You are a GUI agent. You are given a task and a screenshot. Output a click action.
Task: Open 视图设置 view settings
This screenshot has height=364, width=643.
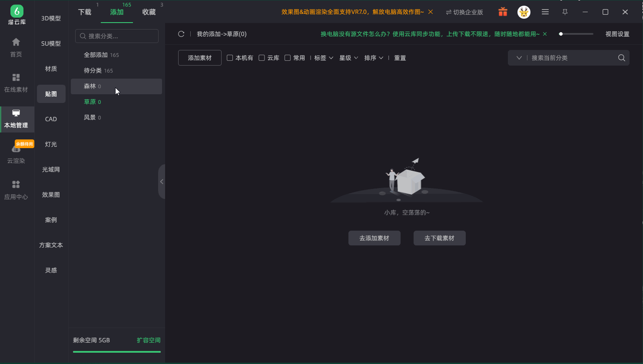(617, 34)
